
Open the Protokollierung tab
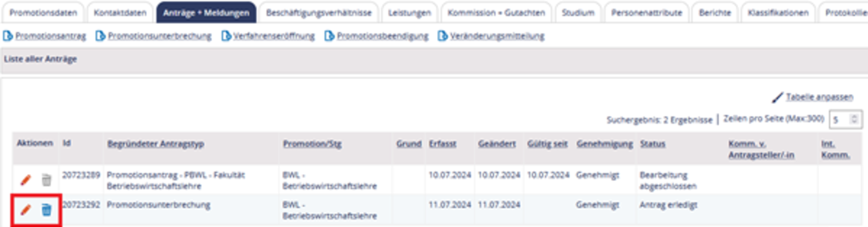(844, 13)
